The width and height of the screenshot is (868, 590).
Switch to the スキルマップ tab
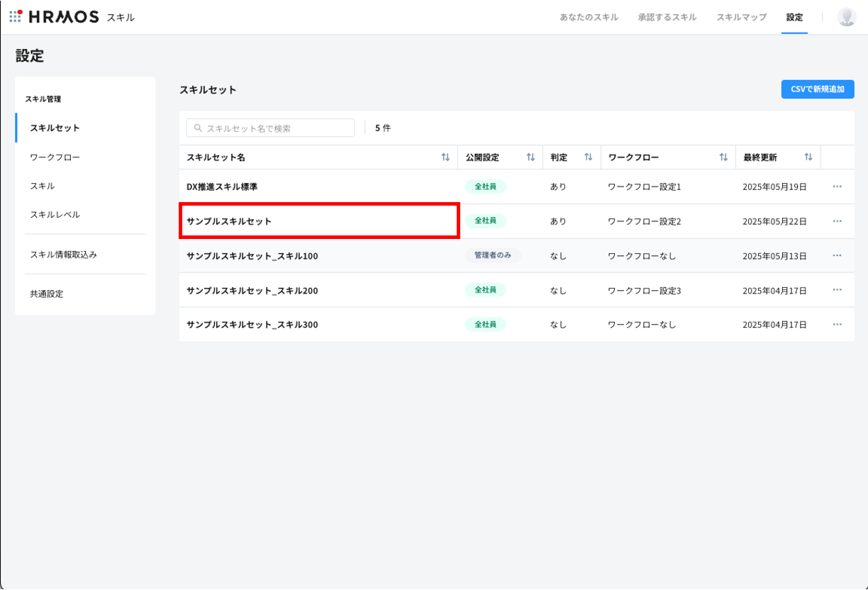(x=741, y=17)
